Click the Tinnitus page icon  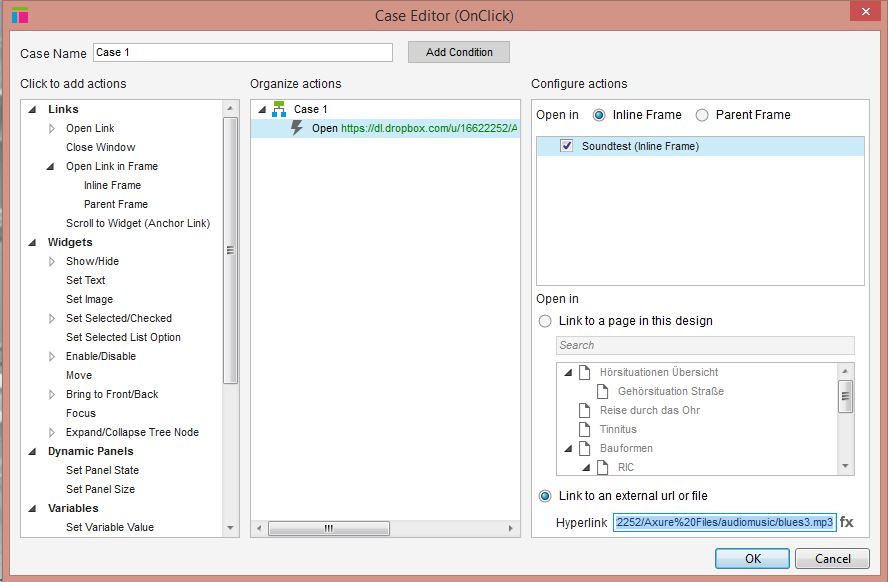pyautogui.click(x=585, y=429)
